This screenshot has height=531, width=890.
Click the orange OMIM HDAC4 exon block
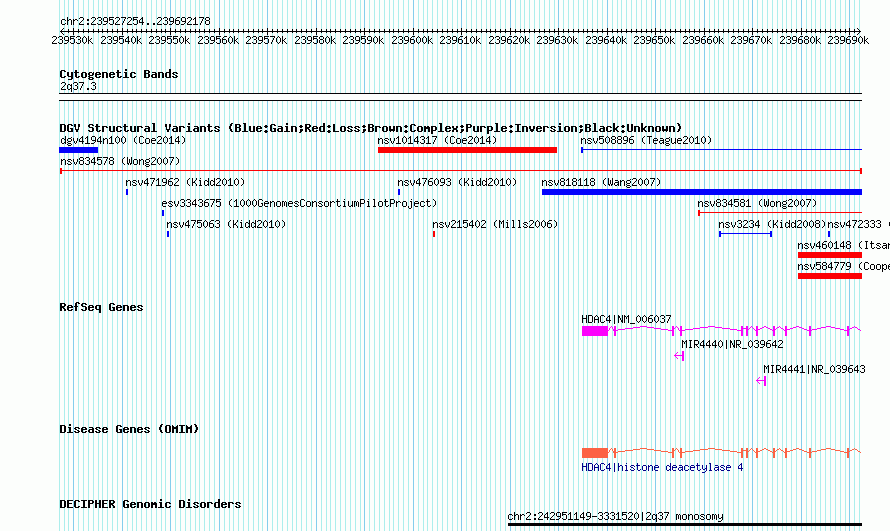595,453
